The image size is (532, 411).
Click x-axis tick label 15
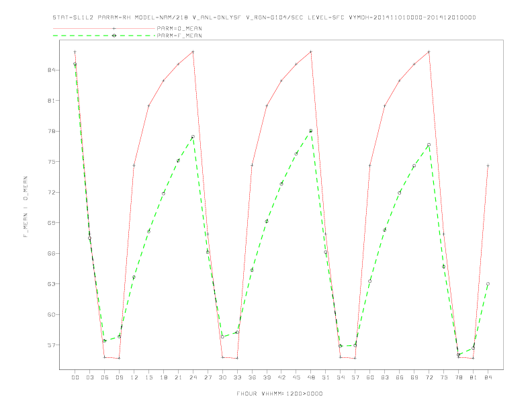tap(149, 377)
